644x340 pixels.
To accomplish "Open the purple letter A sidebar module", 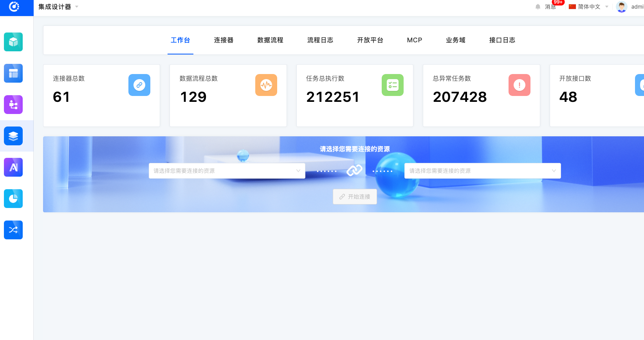I will tap(13, 167).
